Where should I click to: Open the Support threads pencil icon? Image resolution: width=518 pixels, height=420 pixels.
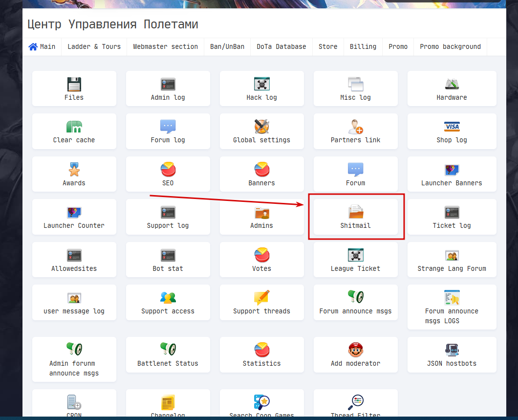(261, 298)
